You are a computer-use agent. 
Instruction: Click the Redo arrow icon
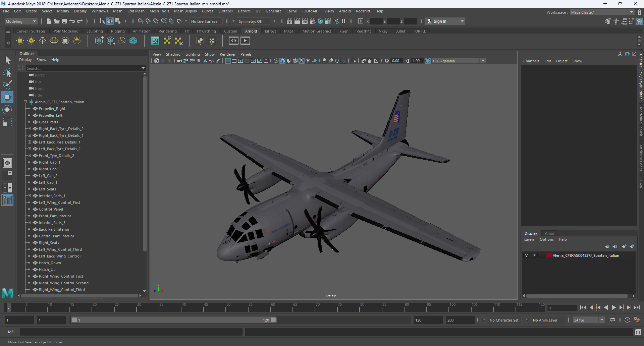[80, 21]
